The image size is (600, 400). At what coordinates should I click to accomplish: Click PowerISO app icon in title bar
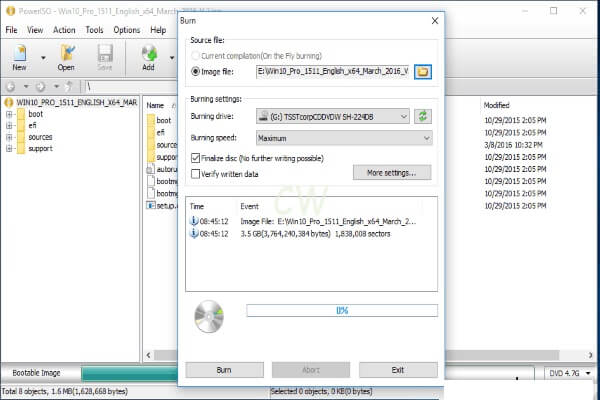tap(11, 11)
